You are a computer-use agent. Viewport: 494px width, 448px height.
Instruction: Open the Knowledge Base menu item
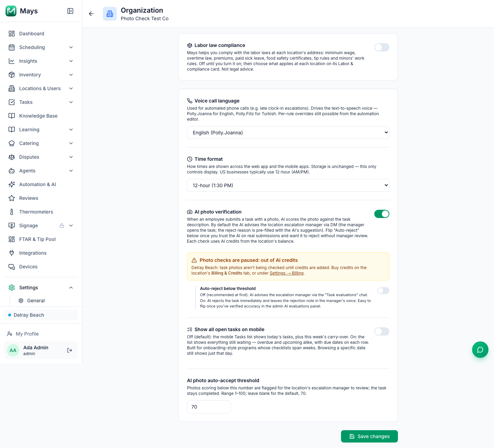[x=41, y=116]
